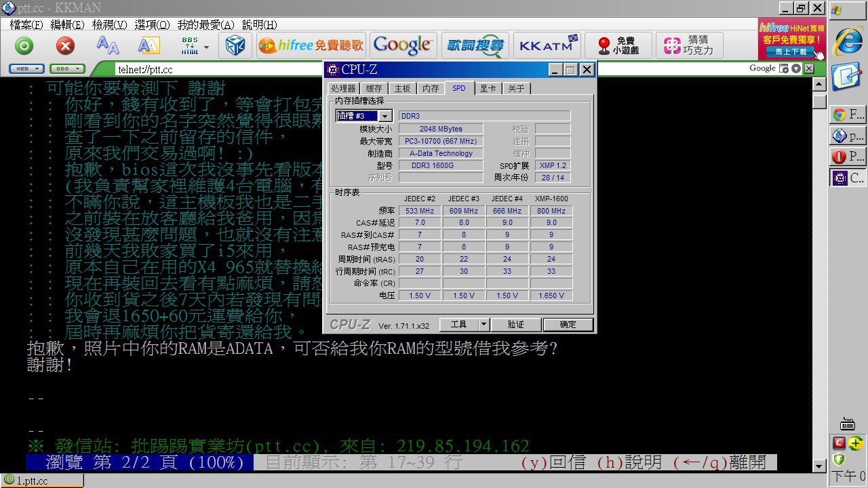868x488 pixels.
Task: Click the show desktop quick launch icon
Action: pyautogui.click(x=846, y=76)
